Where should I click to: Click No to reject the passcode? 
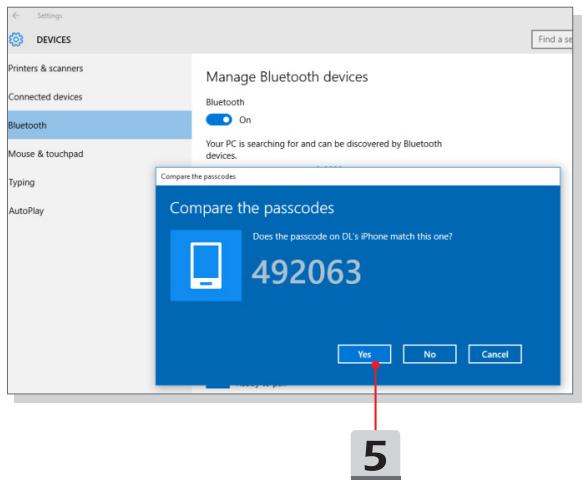[429, 354]
